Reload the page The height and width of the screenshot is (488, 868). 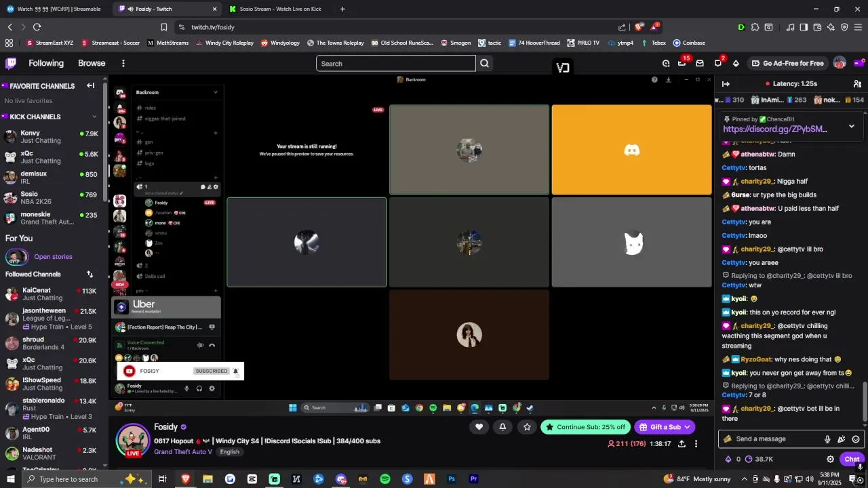[x=37, y=27]
